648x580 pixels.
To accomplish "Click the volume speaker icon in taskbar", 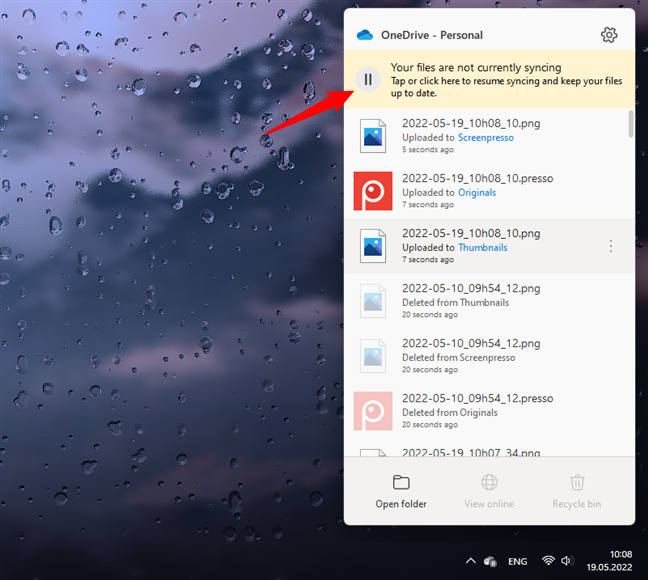I will click(x=567, y=561).
